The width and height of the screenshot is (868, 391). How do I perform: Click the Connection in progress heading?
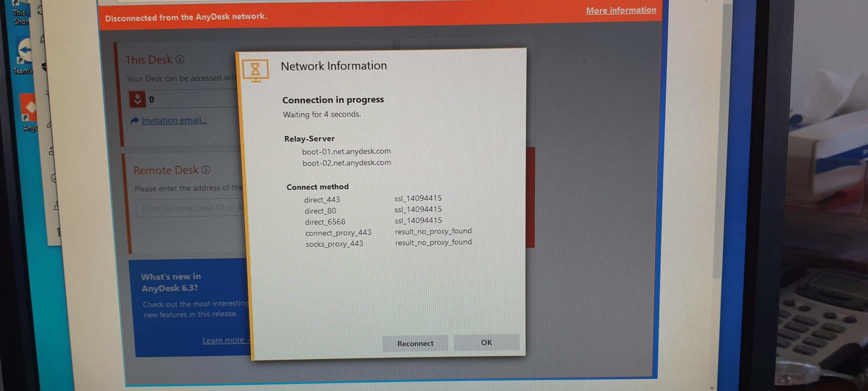point(333,100)
